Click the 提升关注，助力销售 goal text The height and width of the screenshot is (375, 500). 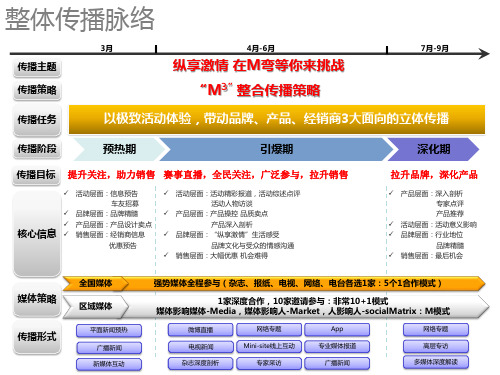click(111, 174)
